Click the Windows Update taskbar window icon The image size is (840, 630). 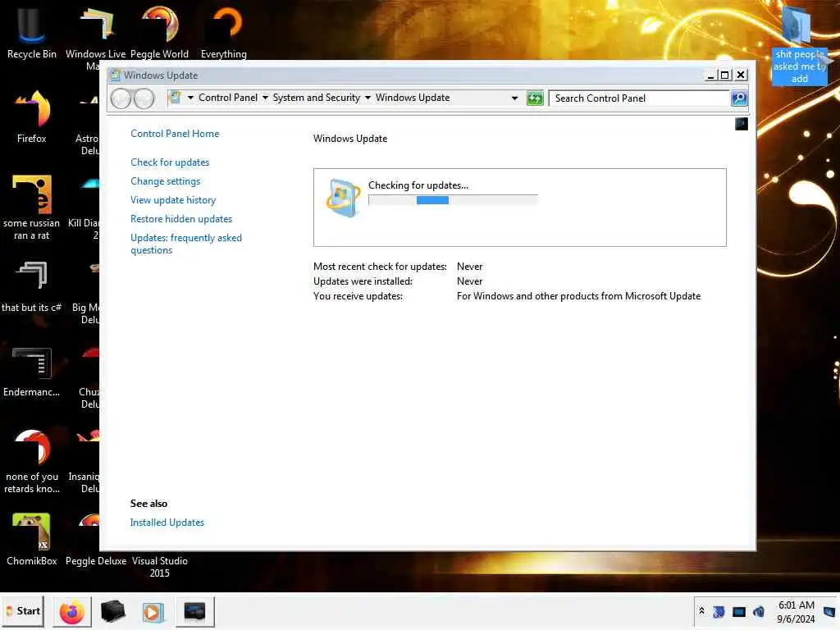[194, 612]
